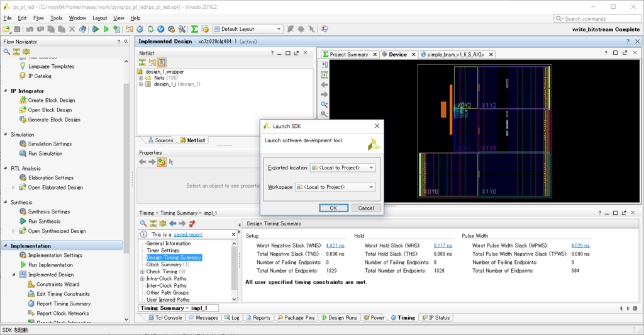Collapse the Implemented Design subtree arrow
The height and width of the screenshot is (335, 644).
[x=14, y=275]
